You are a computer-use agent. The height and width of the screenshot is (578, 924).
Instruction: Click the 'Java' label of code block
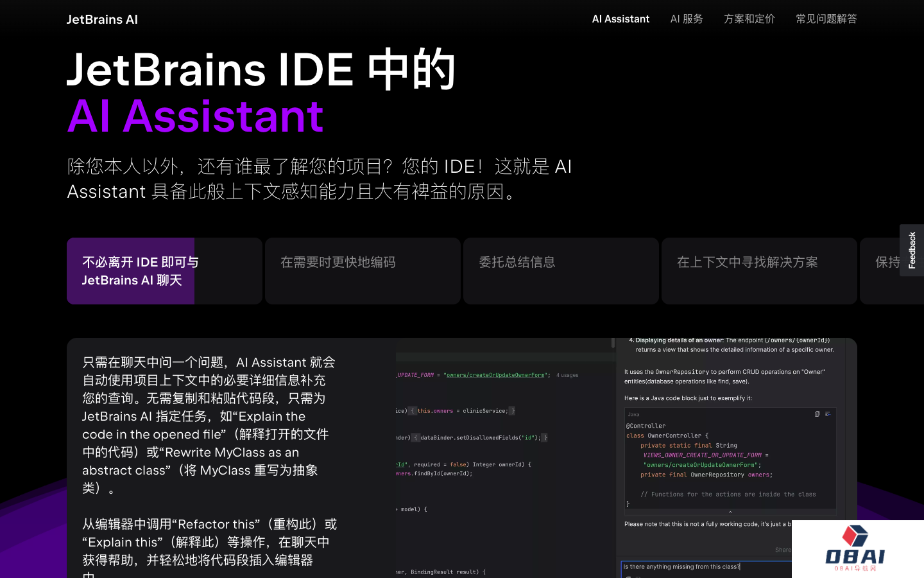click(x=633, y=415)
